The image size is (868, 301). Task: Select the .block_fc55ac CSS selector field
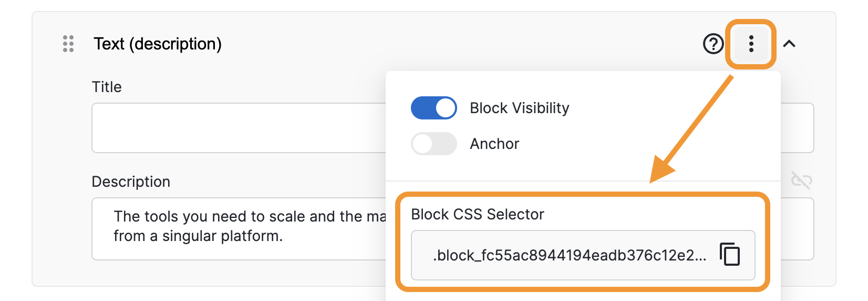click(567, 255)
